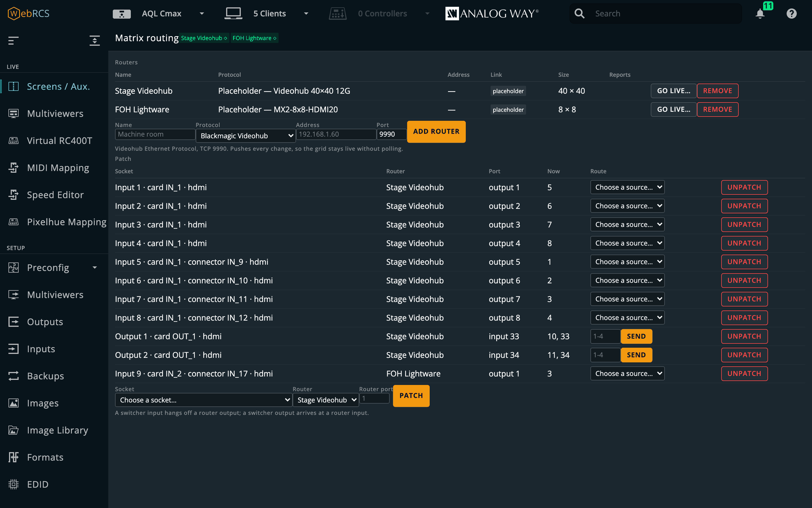Unpatch Input 3 socket

744,225
